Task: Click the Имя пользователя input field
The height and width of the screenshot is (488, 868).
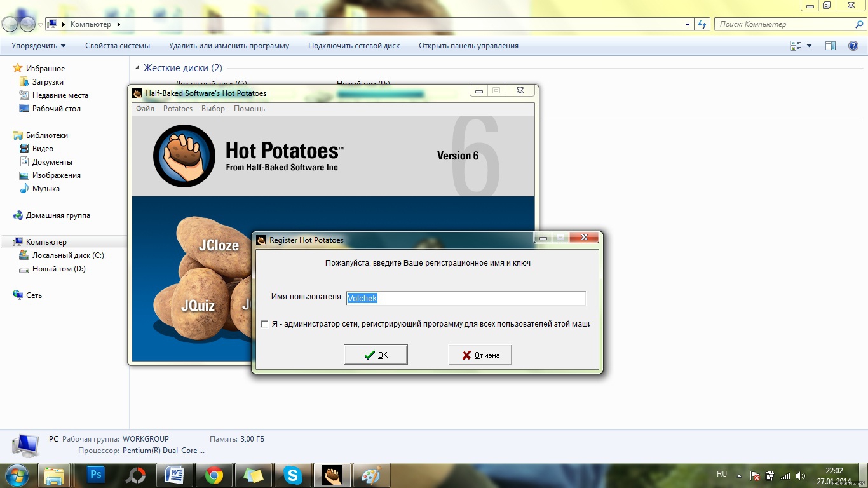Action: pyautogui.click(x=465, y=298)
